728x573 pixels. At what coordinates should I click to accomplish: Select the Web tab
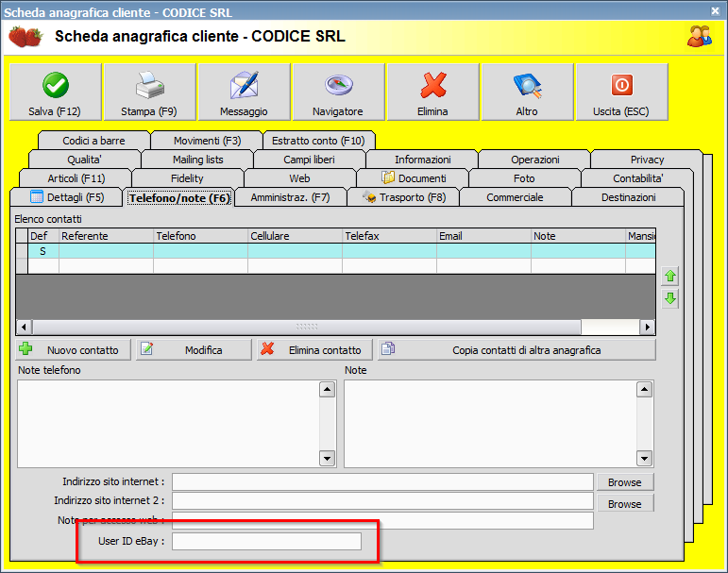tap(300, 178)
